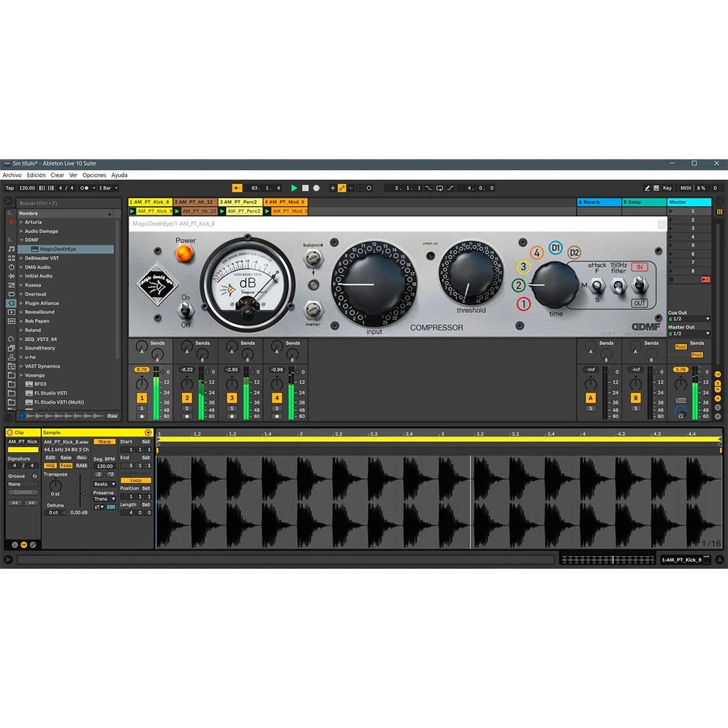
Task: Open the Crear menu
Action: (57, 175)
